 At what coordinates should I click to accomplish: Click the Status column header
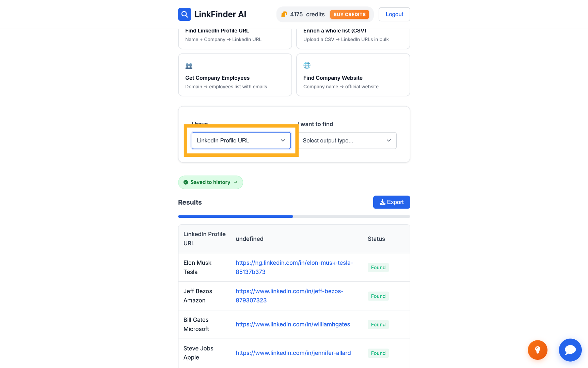tap(376, 239)
